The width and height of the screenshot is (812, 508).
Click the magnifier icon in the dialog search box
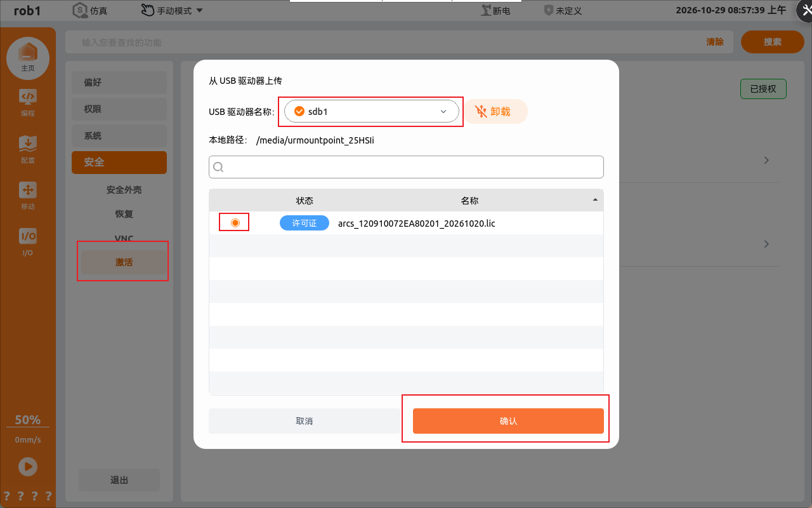point(218,167)
